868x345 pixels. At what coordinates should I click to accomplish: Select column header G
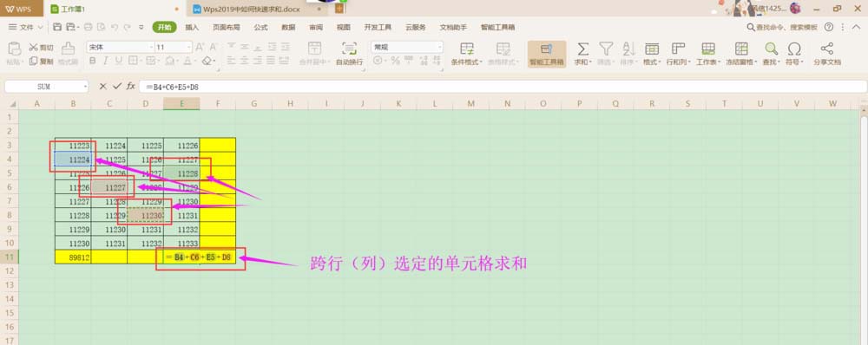point(253,103)
